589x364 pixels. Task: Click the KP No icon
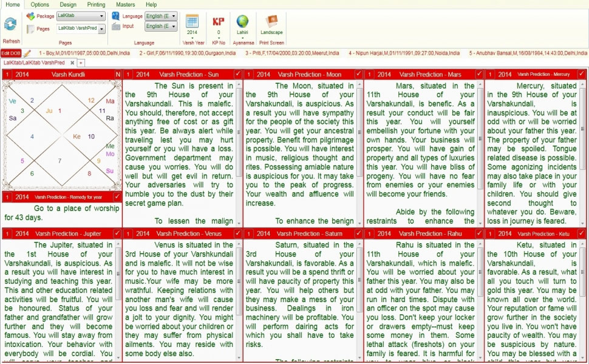[x=219, y=21]
